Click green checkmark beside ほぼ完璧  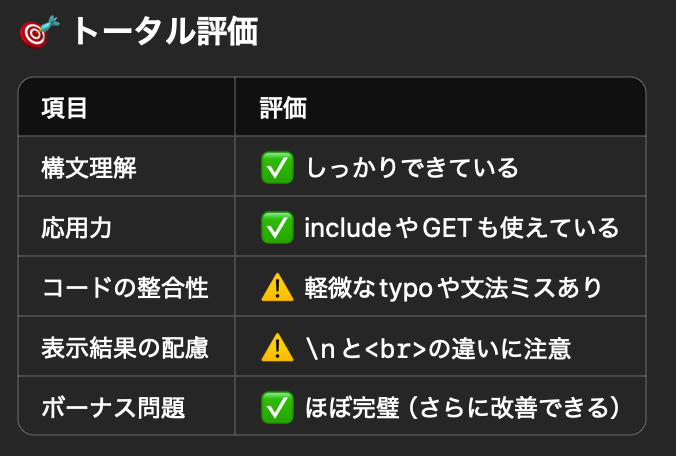(277, 407)
